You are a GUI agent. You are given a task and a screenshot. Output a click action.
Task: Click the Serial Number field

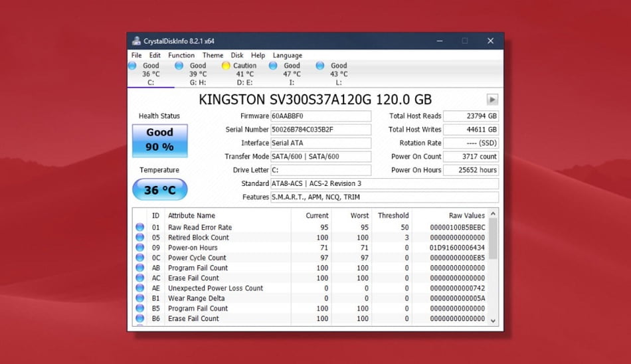click(321, 130)
